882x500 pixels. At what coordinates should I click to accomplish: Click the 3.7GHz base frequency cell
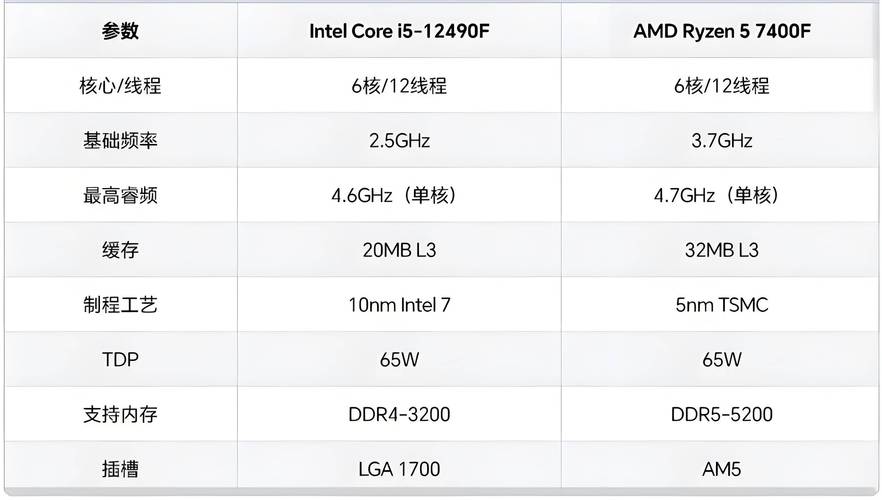721,141
